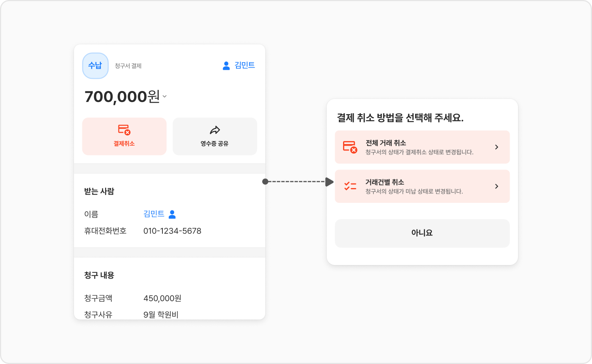Open 김민트 name link under 받는 사람
Screen dimensions: 592x364
point(154,214)
